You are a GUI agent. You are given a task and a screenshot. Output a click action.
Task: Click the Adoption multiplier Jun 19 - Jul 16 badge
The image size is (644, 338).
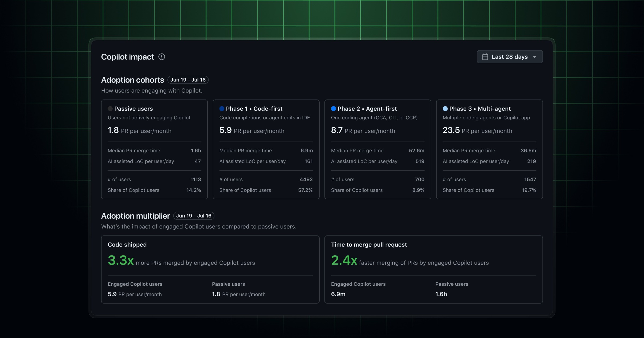click(x=194, y=216)
